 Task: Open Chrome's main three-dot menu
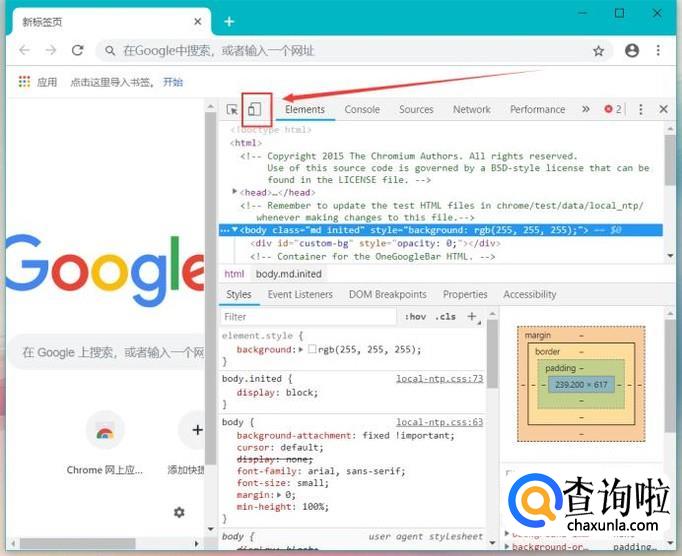(x=658, y=50)
